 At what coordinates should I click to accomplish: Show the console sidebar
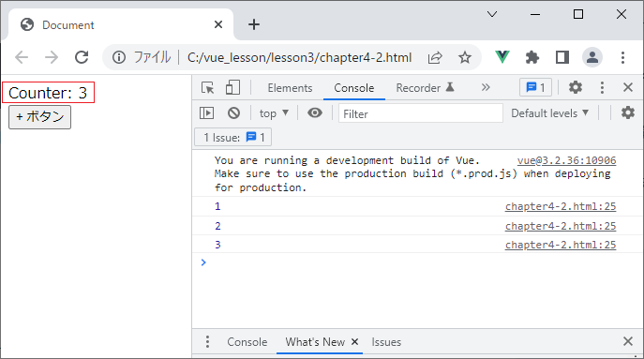coord(206,113)
